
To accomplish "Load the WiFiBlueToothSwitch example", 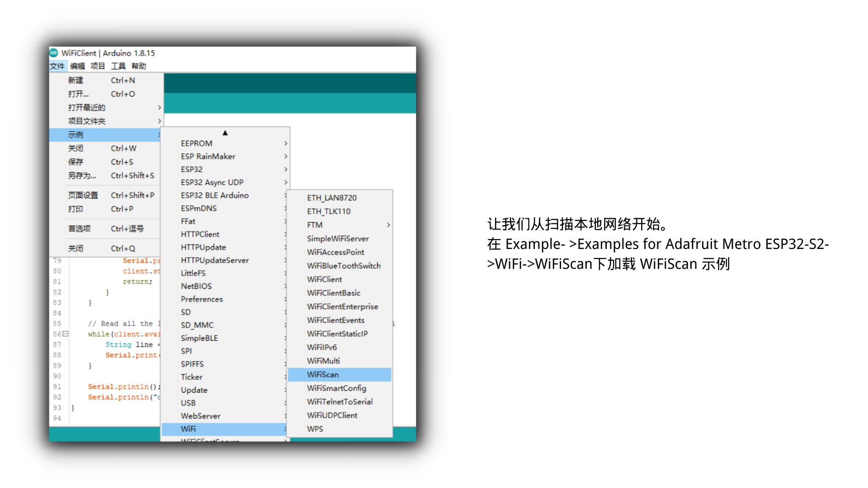I will click(340, 266).
